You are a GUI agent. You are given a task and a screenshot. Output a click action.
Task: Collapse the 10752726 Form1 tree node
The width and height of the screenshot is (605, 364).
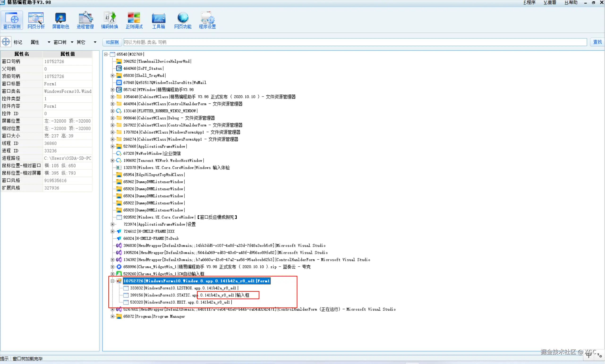pos(112,281)
